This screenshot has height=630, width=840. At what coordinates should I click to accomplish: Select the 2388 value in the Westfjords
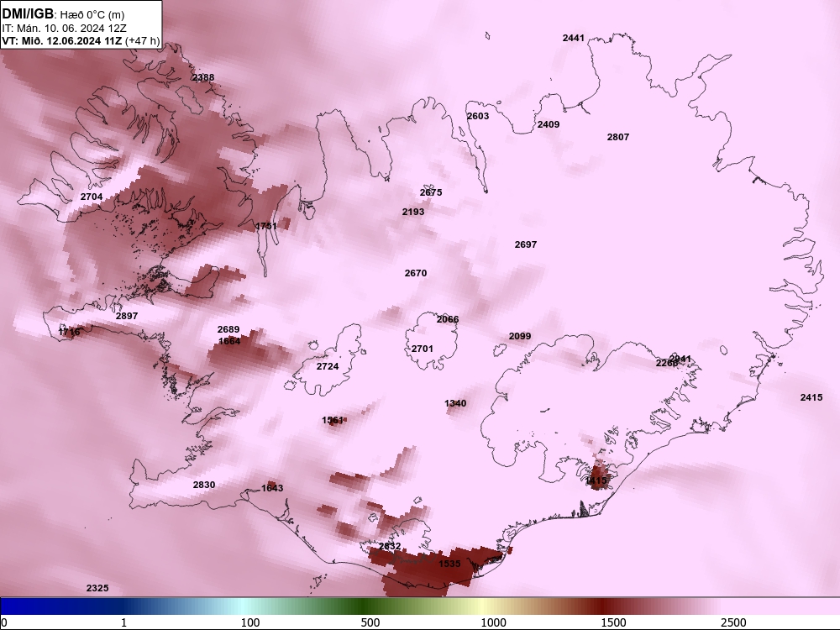(203, 77)
